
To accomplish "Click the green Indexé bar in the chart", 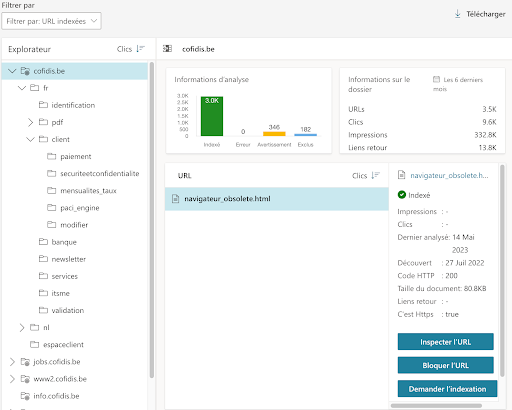I will [212, 116].
